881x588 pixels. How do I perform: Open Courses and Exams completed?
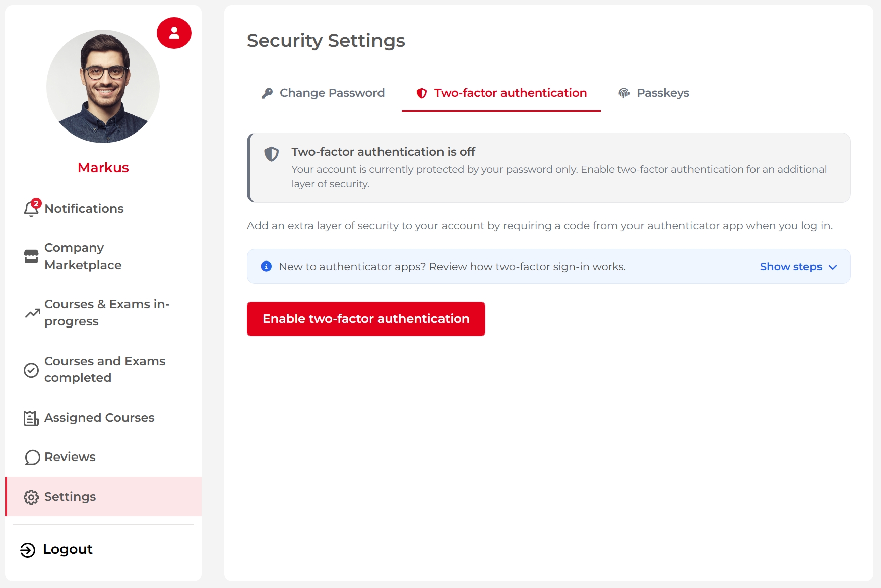tap(103, 370)
